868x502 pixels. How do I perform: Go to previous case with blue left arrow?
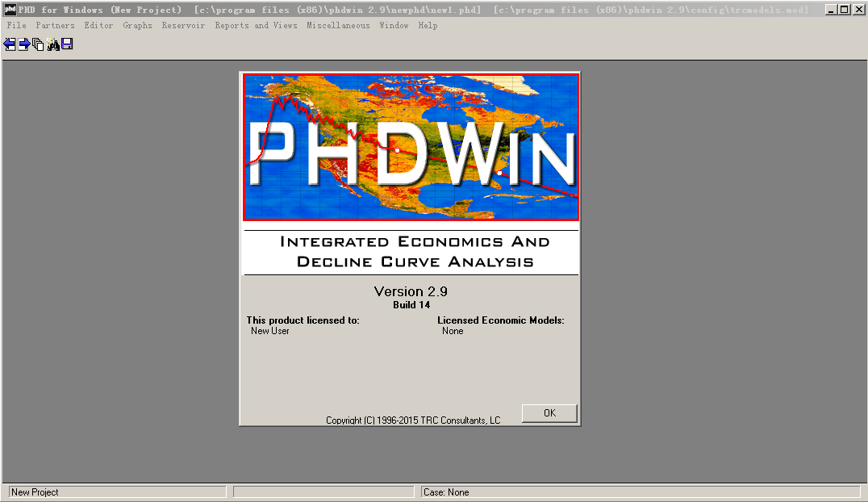pyautogui.click(x=10, y=44)
